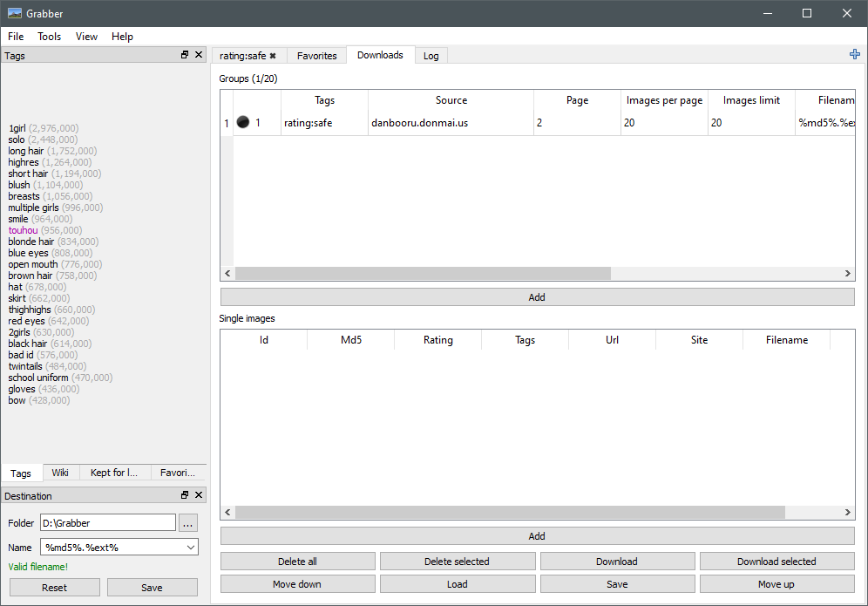Add a new tab with plus icon
868x606 pixels.
coord(855,54)
